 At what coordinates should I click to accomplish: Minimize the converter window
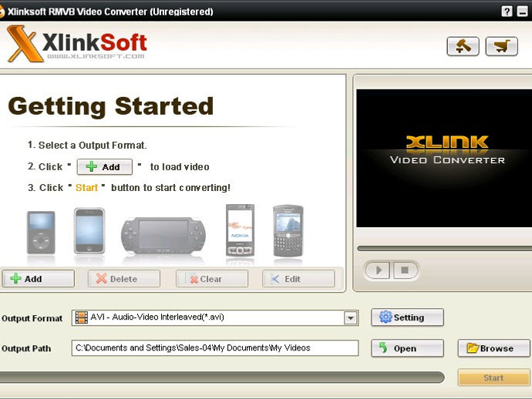(523, 12)
